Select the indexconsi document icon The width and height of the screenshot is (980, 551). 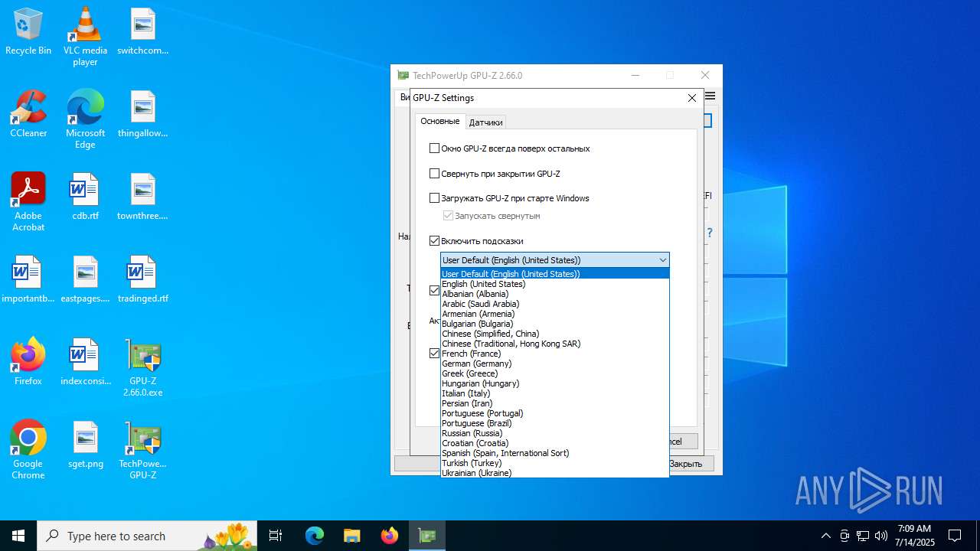(85, 362)
